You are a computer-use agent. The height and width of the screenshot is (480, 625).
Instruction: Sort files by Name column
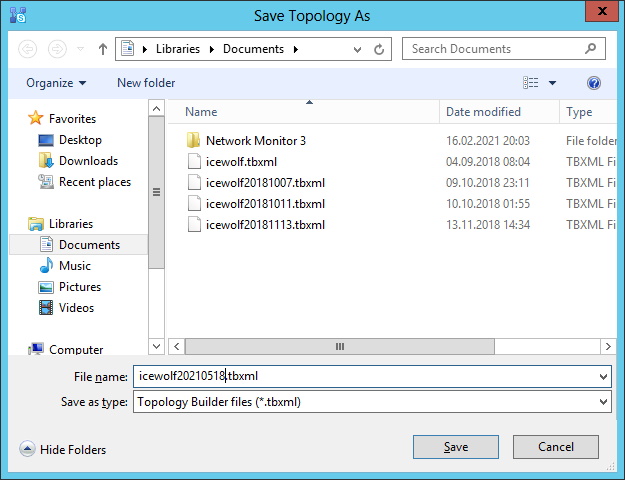pos(303,112)
